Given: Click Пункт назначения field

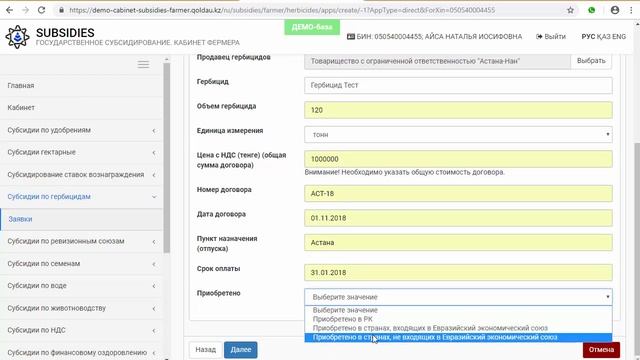Looking at the screenshot, I should 458,242.
